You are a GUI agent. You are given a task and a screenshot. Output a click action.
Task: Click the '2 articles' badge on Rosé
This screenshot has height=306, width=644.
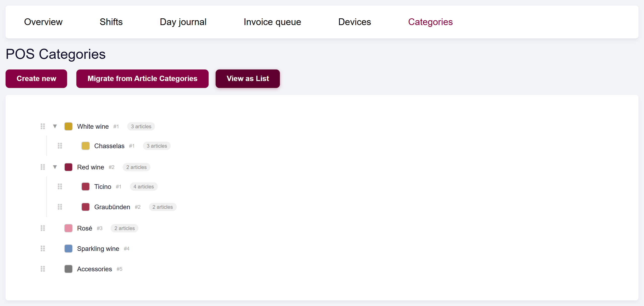point(125,228)
